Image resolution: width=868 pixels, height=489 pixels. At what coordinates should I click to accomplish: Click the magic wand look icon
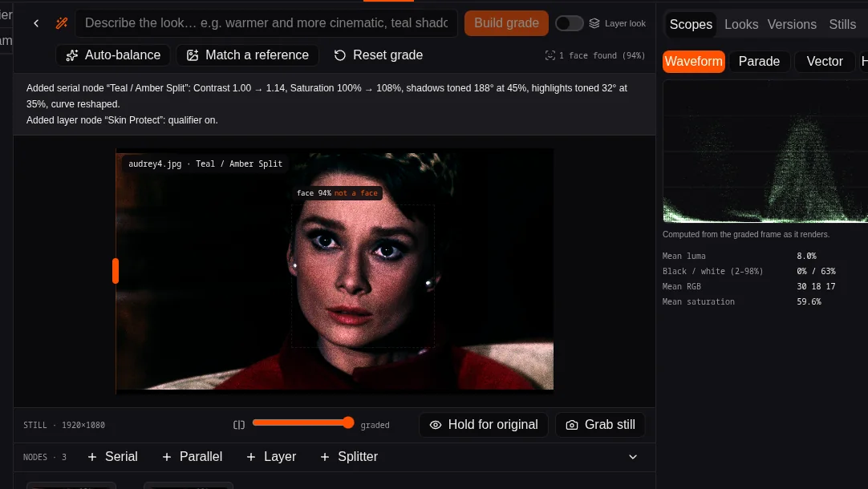(x=62, y=23)
